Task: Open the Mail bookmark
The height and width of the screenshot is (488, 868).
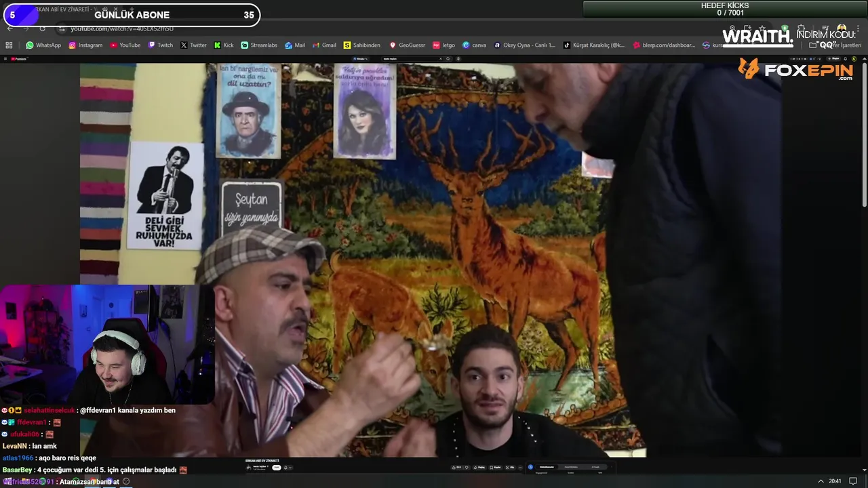Action: click(294, 45)
